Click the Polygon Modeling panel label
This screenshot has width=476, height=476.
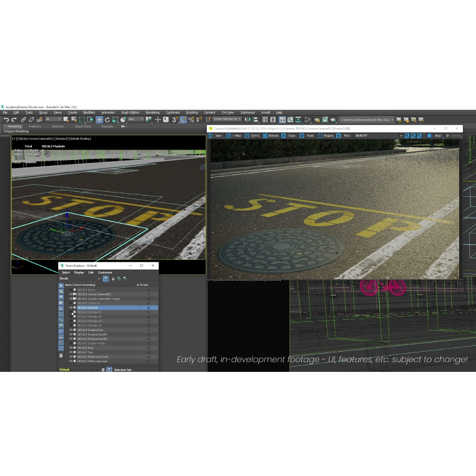pos(16,131)
